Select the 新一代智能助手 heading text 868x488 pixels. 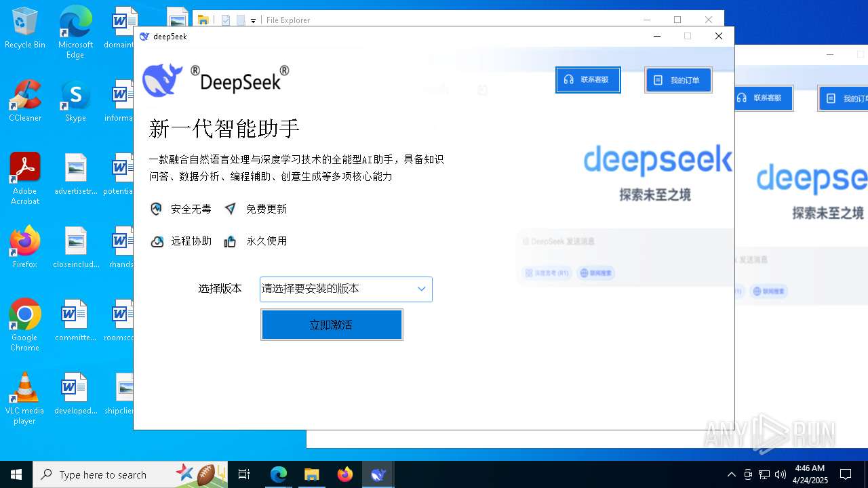224,129
